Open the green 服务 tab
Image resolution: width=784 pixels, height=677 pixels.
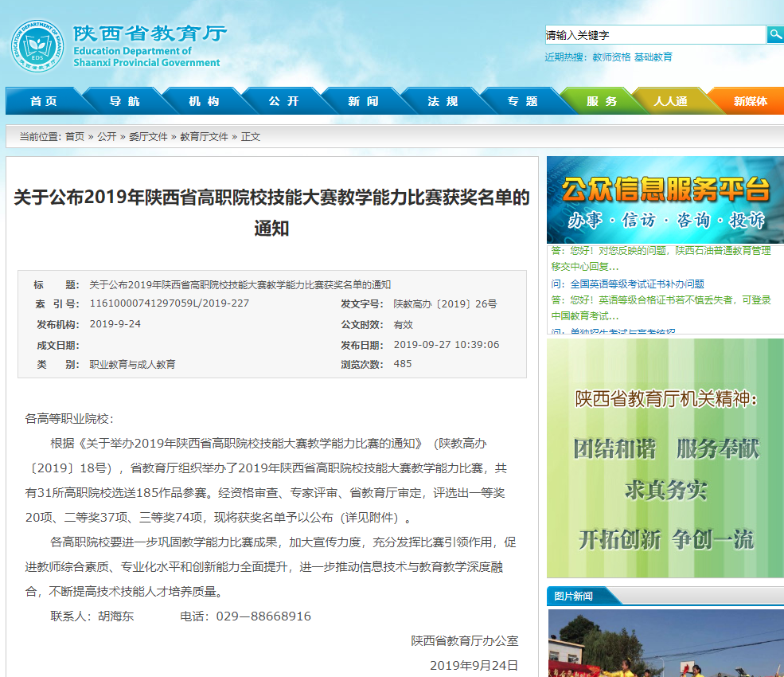(602, 101)
